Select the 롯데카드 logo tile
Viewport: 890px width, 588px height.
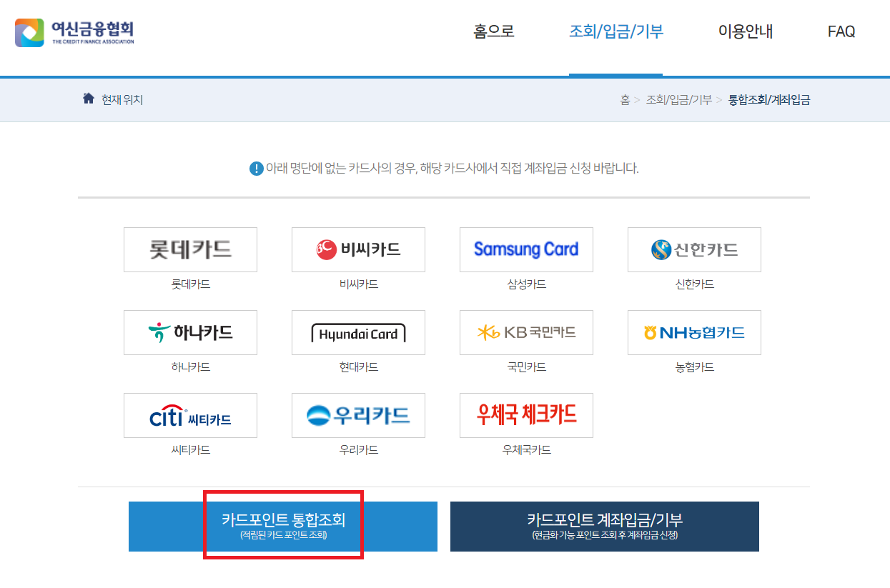click(190, 249)
